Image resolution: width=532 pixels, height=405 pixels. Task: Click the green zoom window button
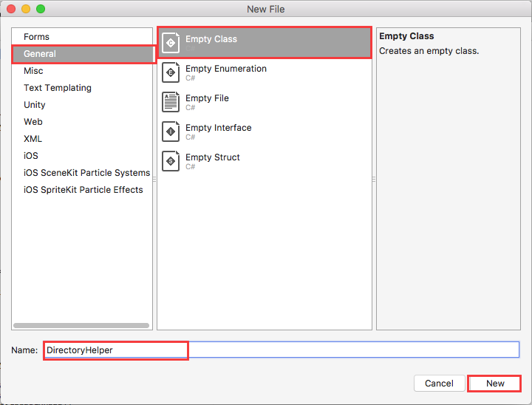41,9
